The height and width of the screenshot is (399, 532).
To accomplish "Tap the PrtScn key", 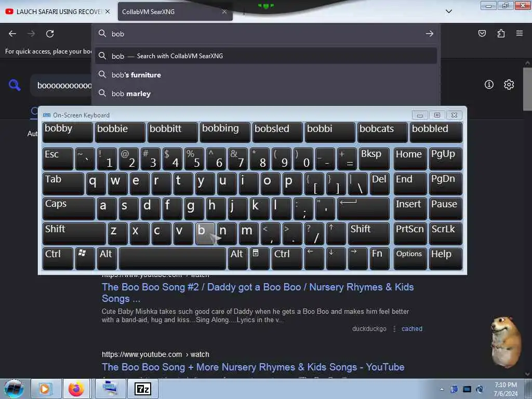I will (x=410, y=233).
